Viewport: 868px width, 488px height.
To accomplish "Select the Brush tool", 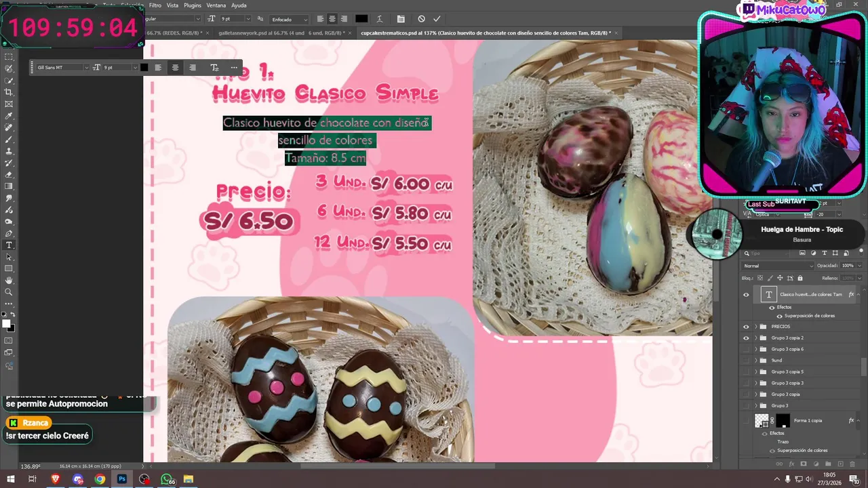I will coord(9,139).
